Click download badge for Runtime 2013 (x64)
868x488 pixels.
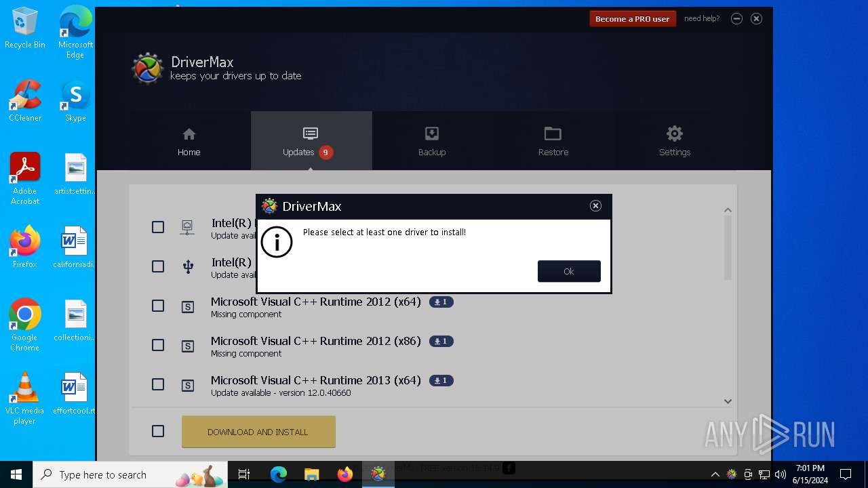(441, 381)
